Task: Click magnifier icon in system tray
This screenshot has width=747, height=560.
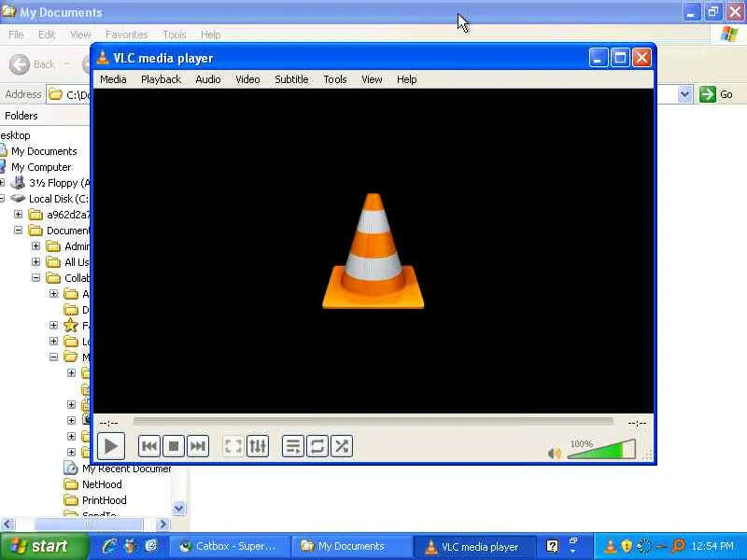Action: 678,546
